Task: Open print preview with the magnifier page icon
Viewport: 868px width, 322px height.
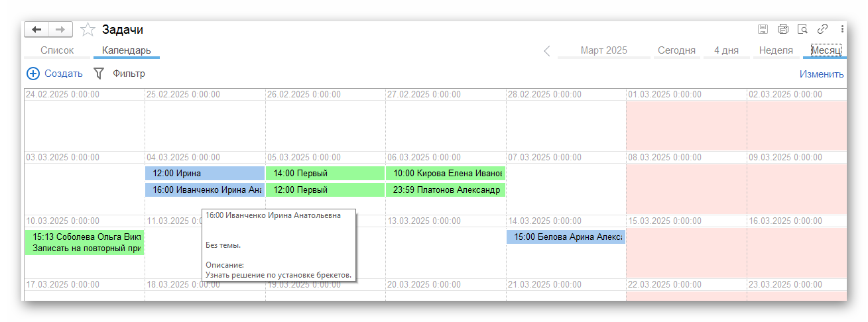Action: point(802,29)
